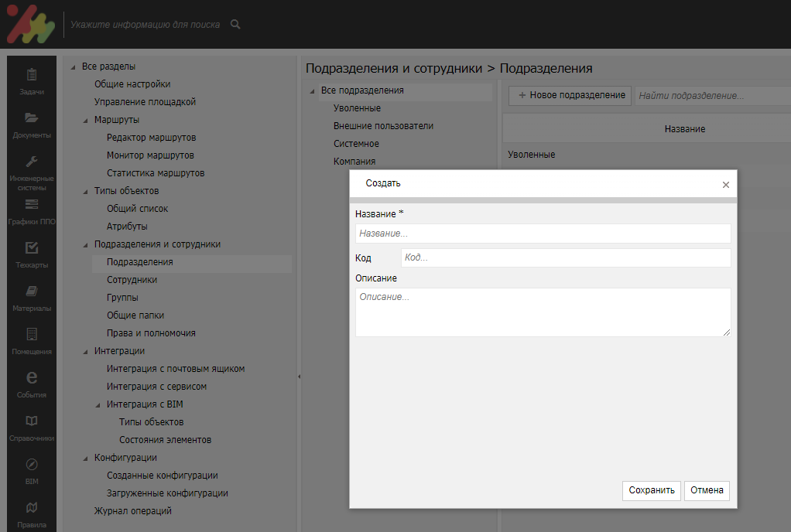The image size is (791, 532).
Task: Collapse Подразделения и сотрудники node
Action: pyautogui.click(x=85, y=245)
